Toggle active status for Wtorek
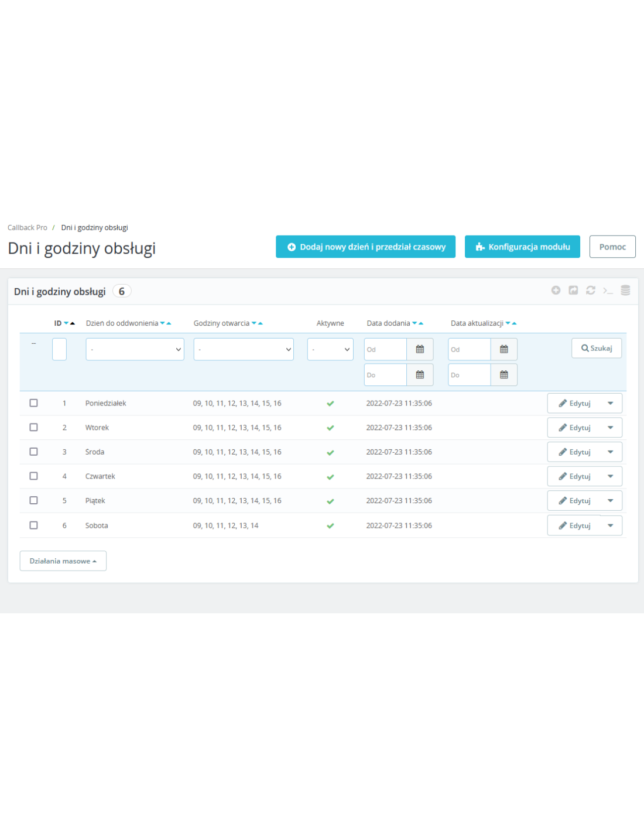 330,428
